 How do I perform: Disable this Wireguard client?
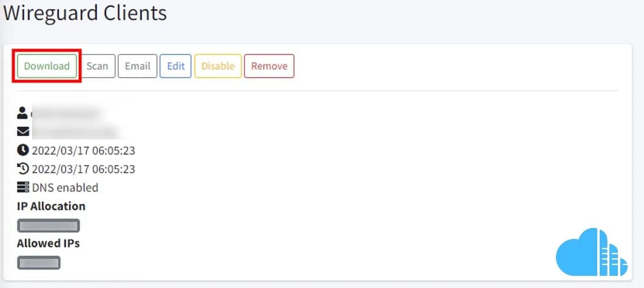(x=218, y=66)
